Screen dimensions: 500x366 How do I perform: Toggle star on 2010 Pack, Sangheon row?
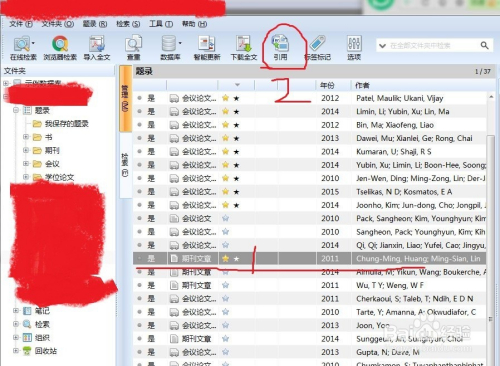[226, 218]
